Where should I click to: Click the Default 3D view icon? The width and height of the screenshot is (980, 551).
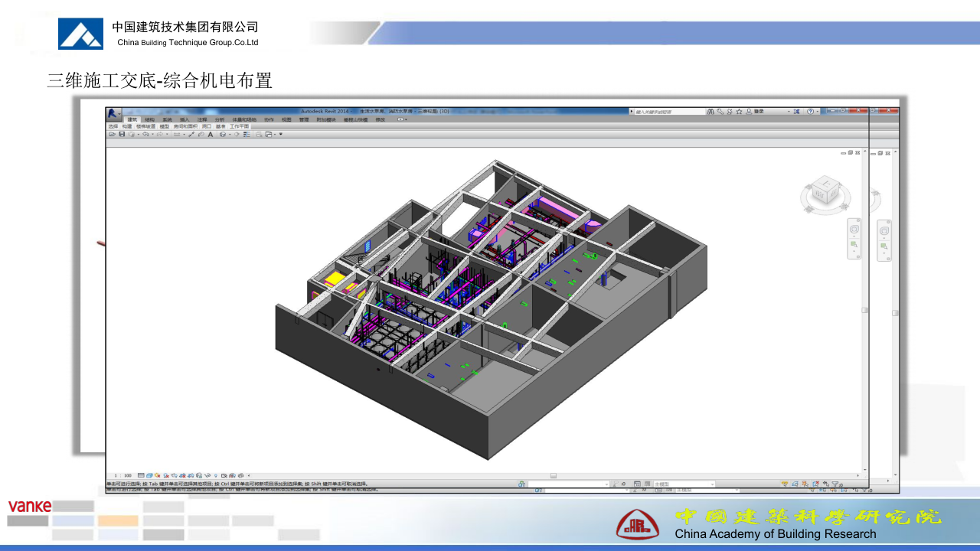click(x=223, y=134)
